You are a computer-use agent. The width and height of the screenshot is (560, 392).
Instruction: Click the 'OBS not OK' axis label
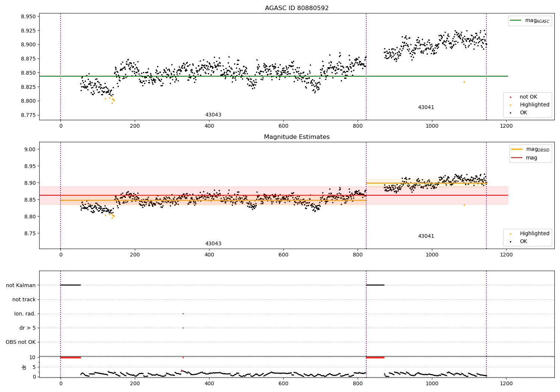tap(21, 342)
